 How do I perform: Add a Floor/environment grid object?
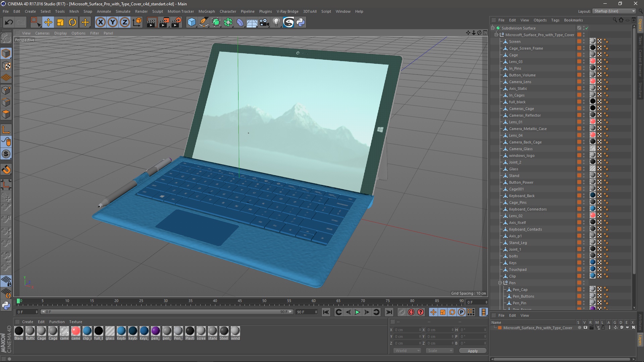252,22
